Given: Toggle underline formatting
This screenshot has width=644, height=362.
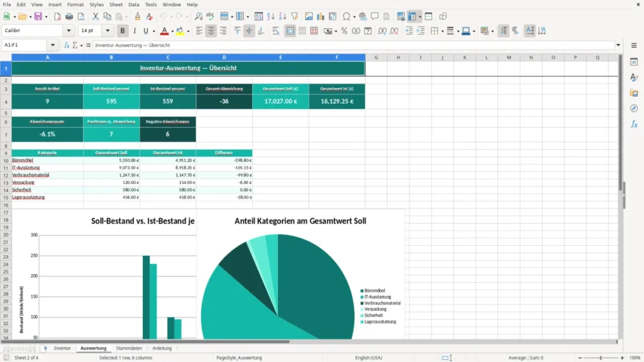Looking at the screenshot, I should point(145,31).
